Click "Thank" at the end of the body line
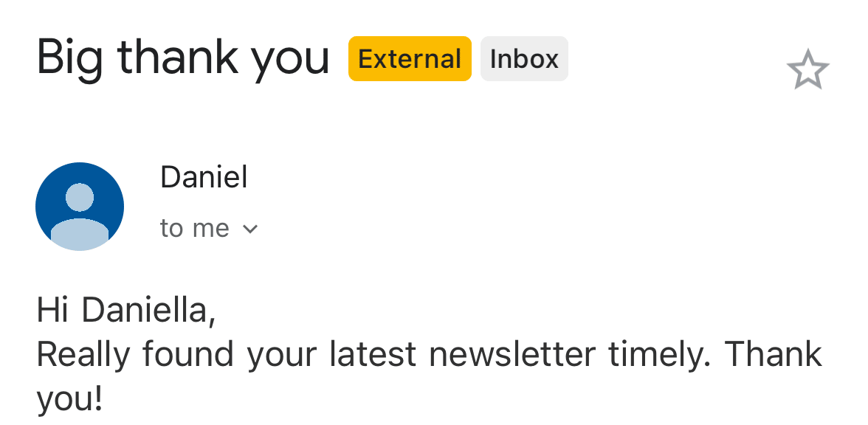This screenshot has height=425, width=868. [774, 355]
